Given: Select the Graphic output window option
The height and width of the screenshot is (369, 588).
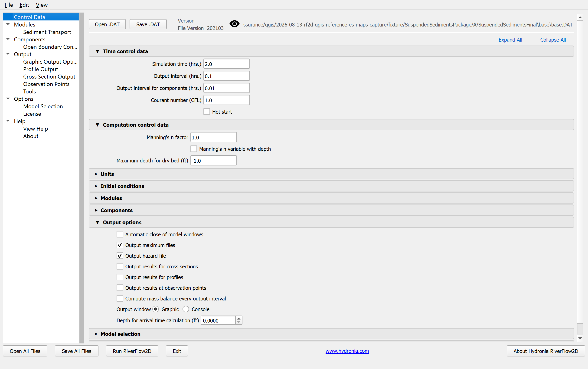Looking at the screenshot, I should pos(156,309).
